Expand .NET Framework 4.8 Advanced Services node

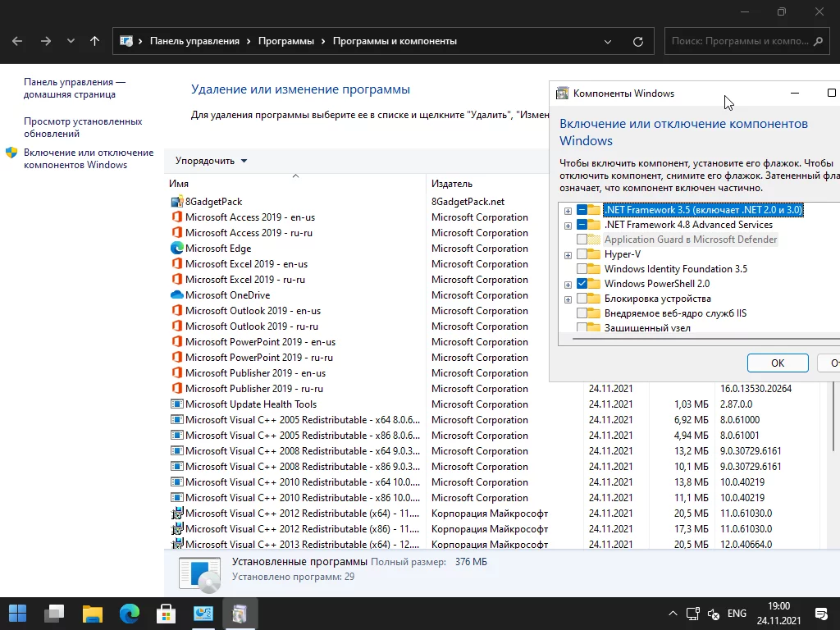click(568, 226)
